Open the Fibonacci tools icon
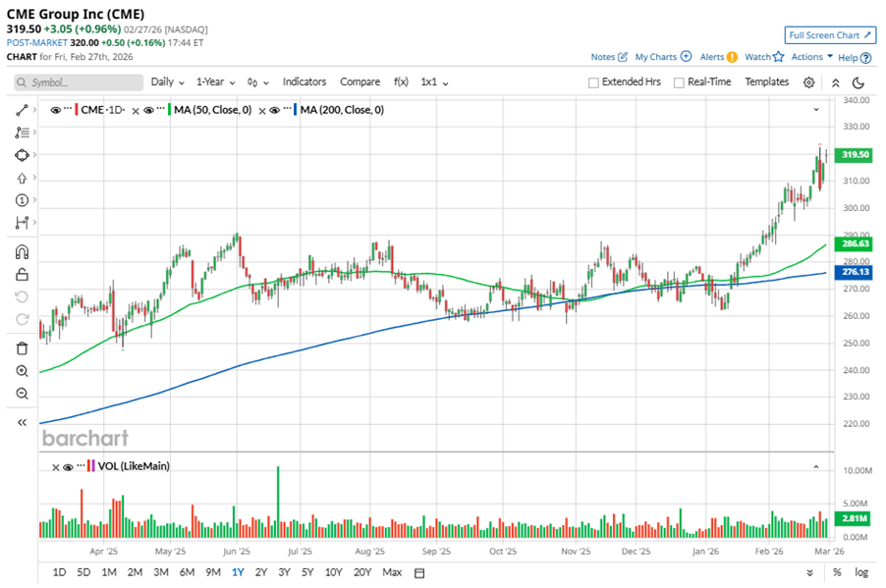886x588 pixels. point(22,133)
